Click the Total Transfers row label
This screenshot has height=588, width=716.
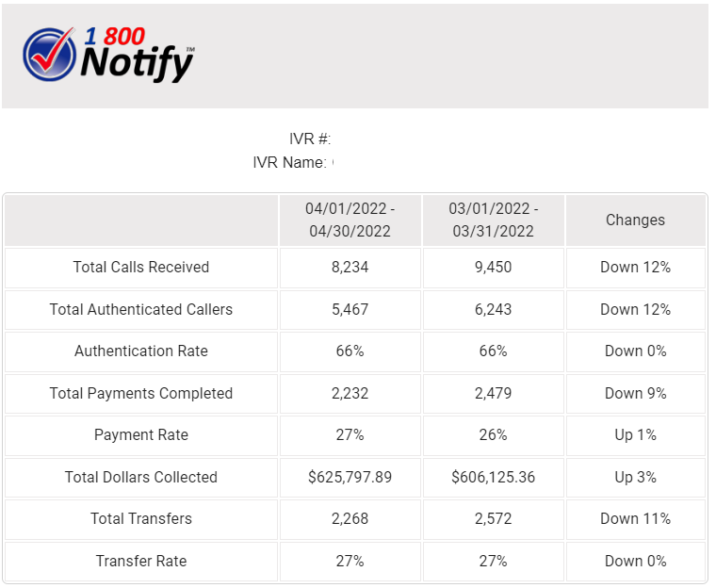pyautogui.click(x=141, y=518)
